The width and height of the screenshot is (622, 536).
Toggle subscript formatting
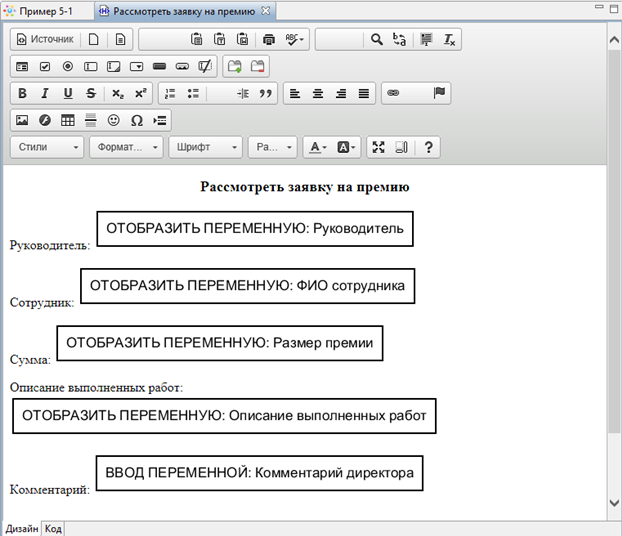tap(117, 93)
